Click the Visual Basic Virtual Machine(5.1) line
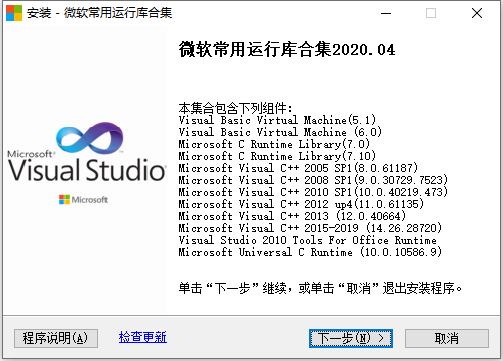 pyautogui.click(x=277, y=120)
